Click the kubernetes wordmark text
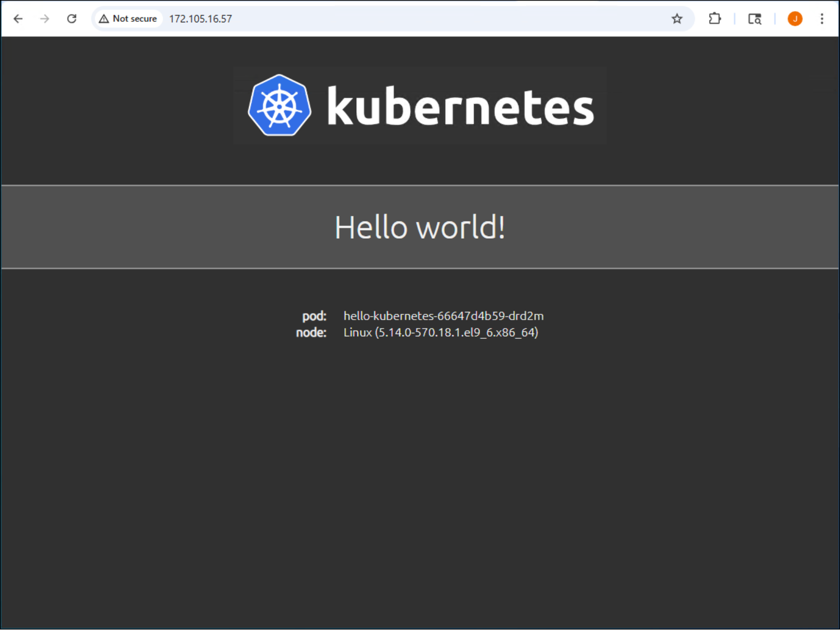840x630 pixels. click(460, 106)
